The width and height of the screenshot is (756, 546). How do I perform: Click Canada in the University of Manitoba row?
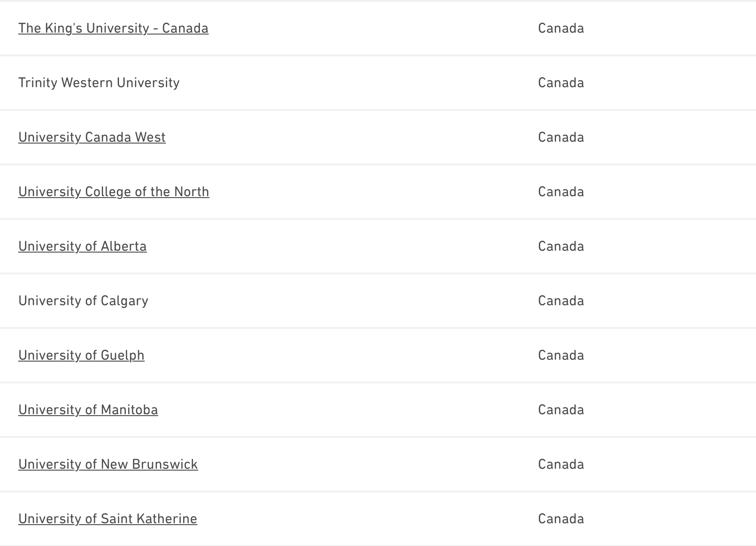click(561, 410)
